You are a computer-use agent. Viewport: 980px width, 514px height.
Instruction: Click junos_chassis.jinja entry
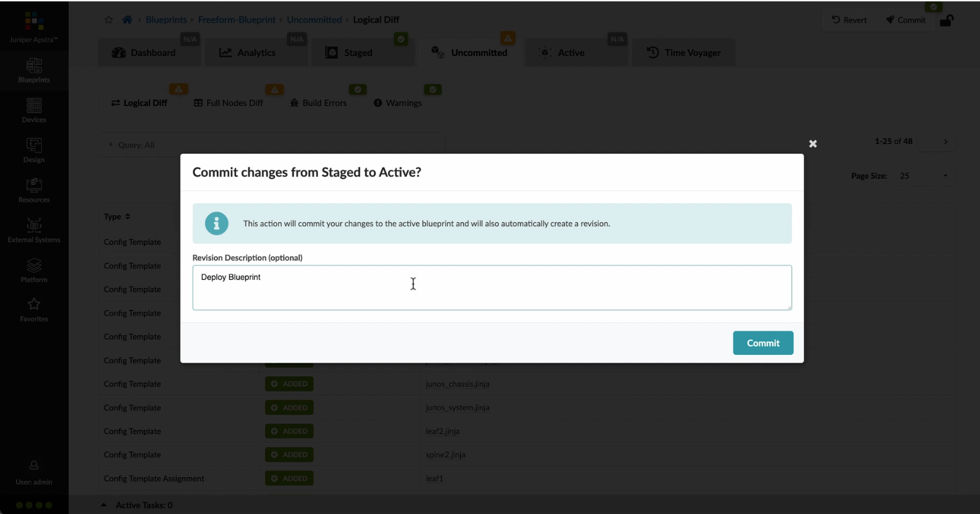click(x=457, y=384)
